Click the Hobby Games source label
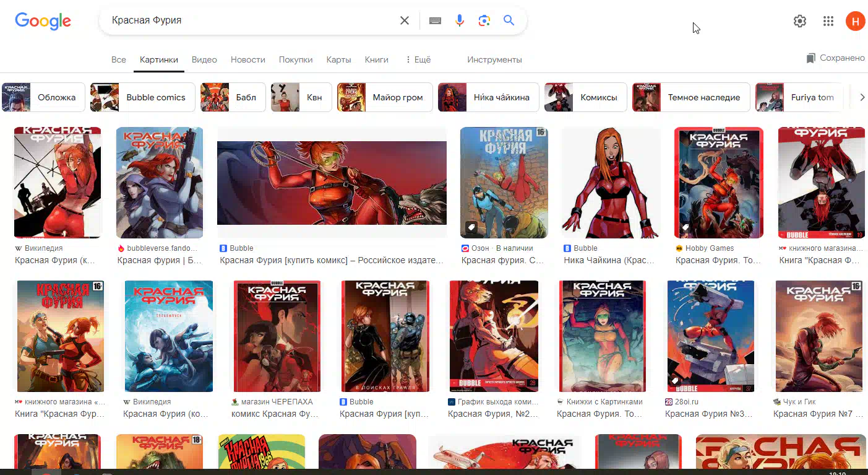This screenshot has height=475, width=868. pos(710,248)
